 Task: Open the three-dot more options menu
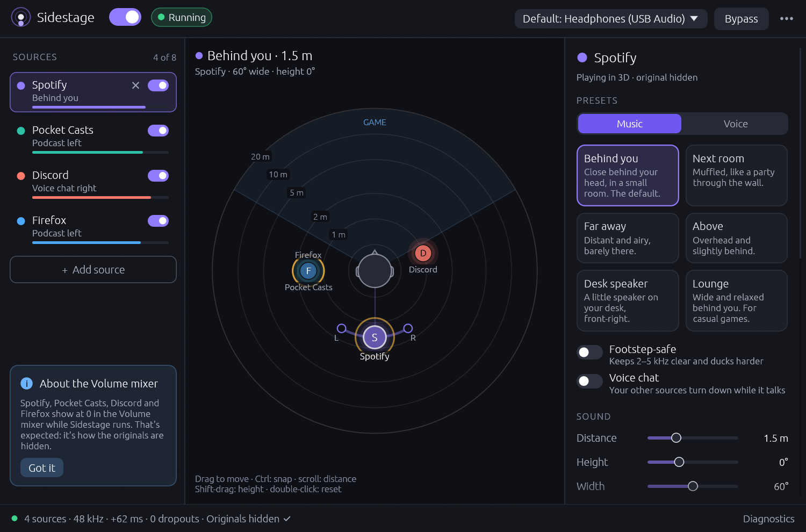pos(787,18)
